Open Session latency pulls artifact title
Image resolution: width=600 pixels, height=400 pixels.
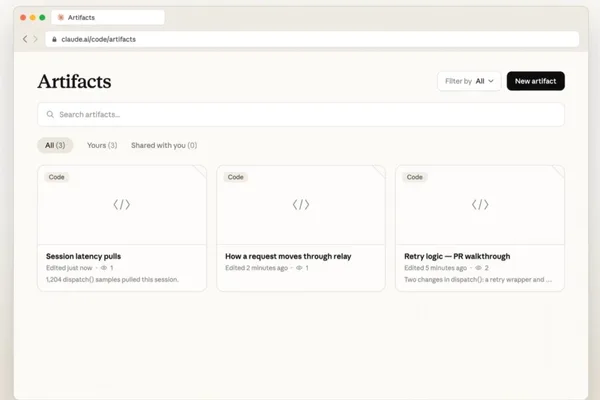(x=83, y=256)
